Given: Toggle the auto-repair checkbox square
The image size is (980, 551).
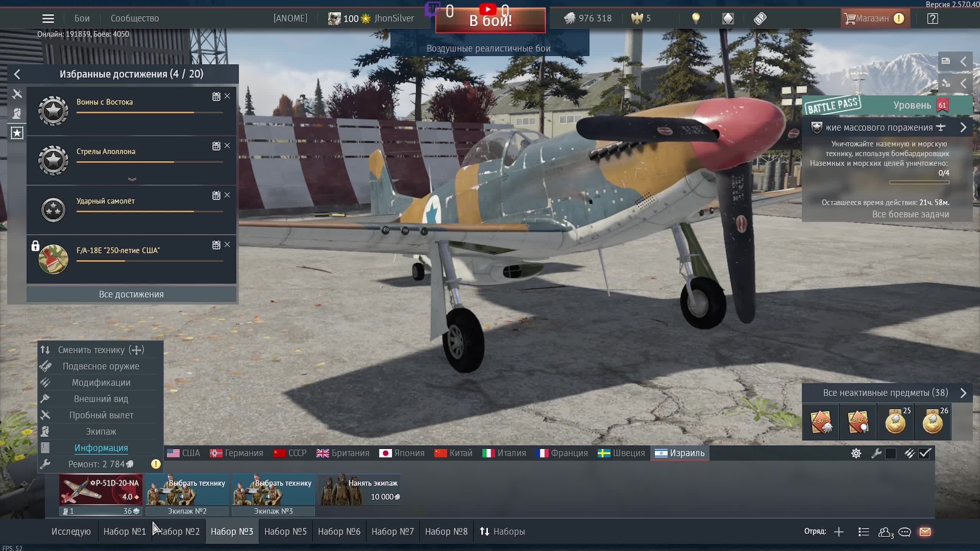Looking at the screenshot, I should tap(891, 453).
